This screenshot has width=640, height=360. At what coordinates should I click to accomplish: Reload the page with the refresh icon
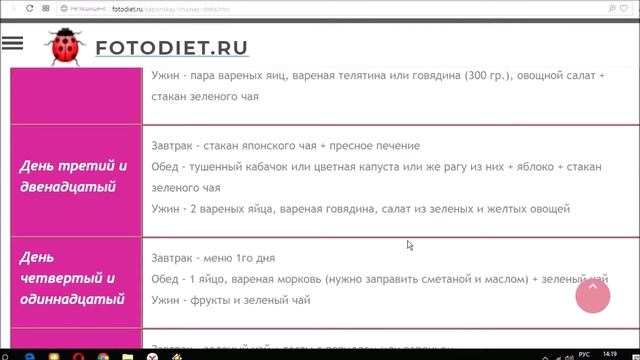pos(29,8)
